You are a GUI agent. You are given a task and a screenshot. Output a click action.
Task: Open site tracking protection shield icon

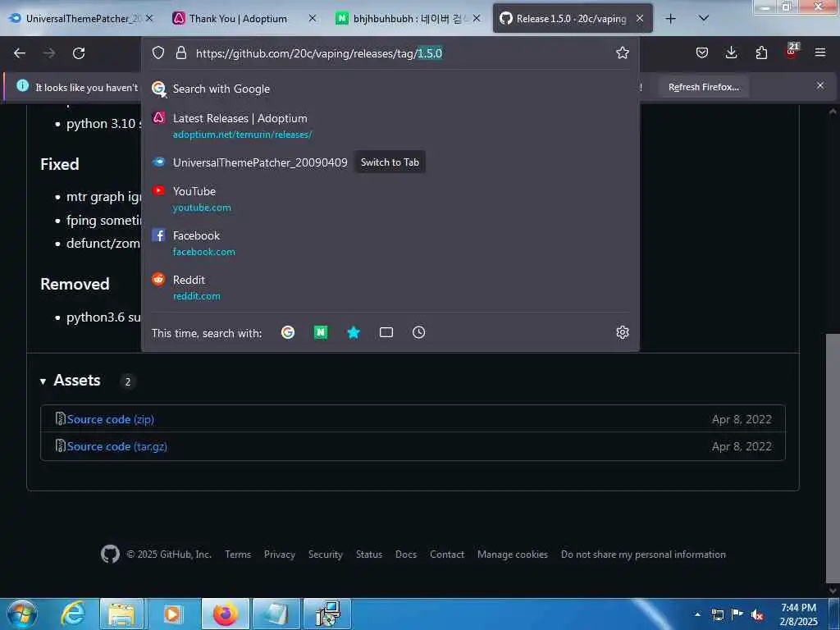(x=158, y=52)
